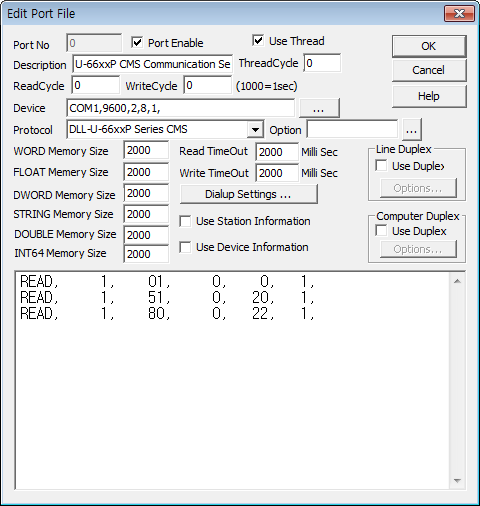The image size is (480, 506).
Task: Select the Protocol combo box text
Action: pyautogui.click(x=157, y=129)
